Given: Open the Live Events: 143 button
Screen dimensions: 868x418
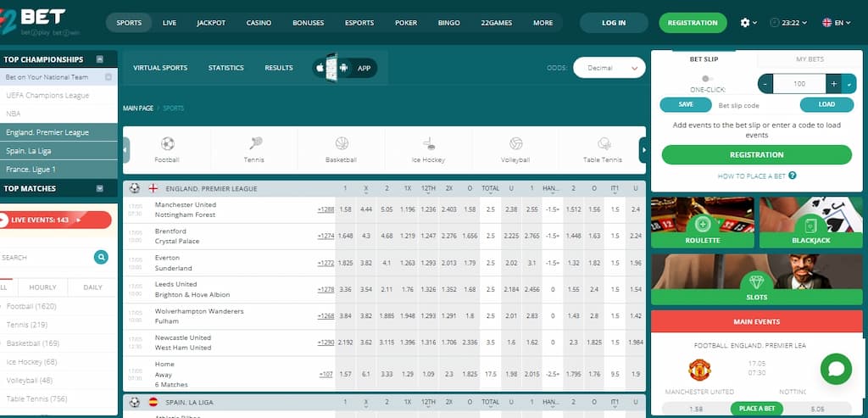Looking at the screenshot, I should [55, 220].
